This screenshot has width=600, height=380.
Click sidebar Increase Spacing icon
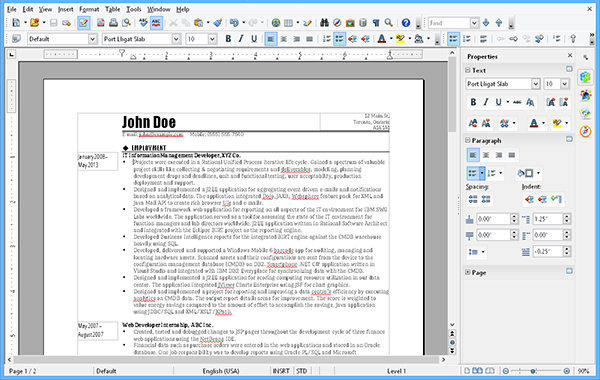(473, 199)
